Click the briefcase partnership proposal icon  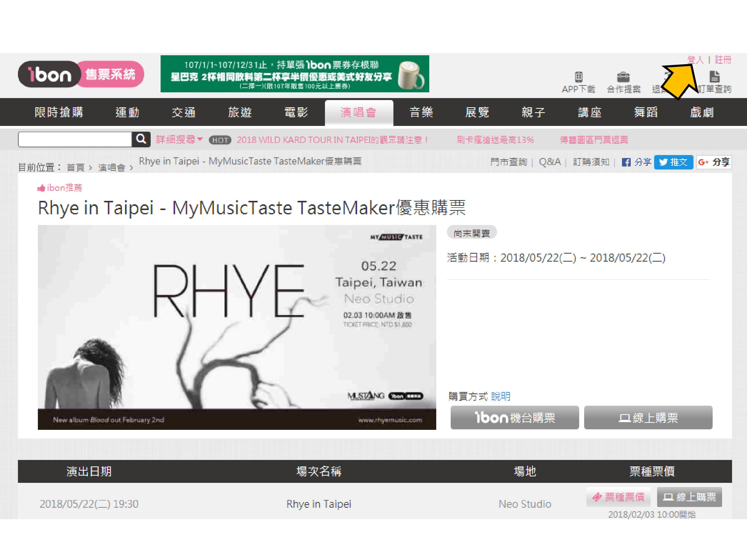623,77
